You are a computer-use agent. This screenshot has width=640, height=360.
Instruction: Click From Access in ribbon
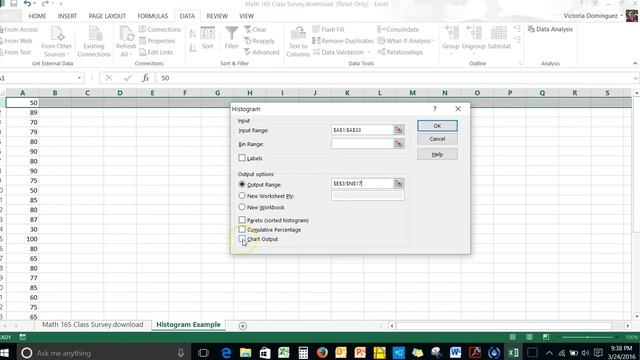coord(19,29)
